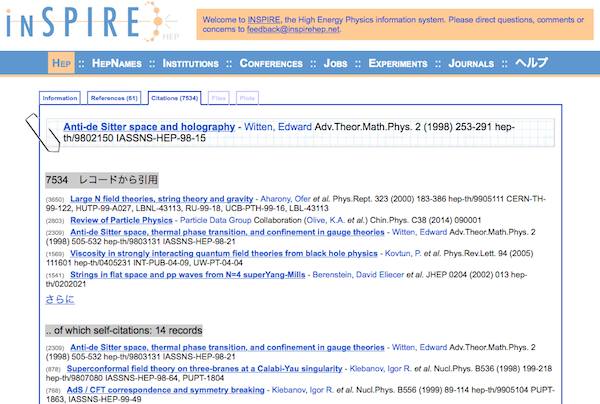
Task: Open the greyed Plots tab
Action: point(247,98)
